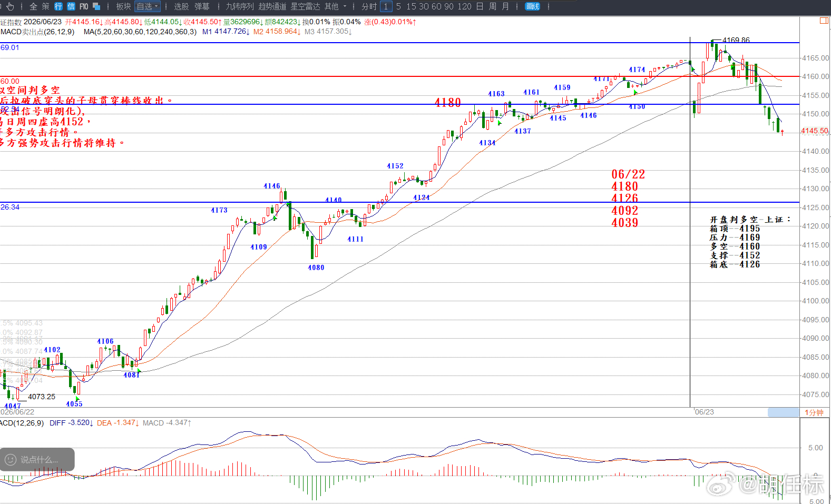Viewport: 831px width, 504px height.
Task: Click the 多空--4160 level text
Action: [735, 246]
